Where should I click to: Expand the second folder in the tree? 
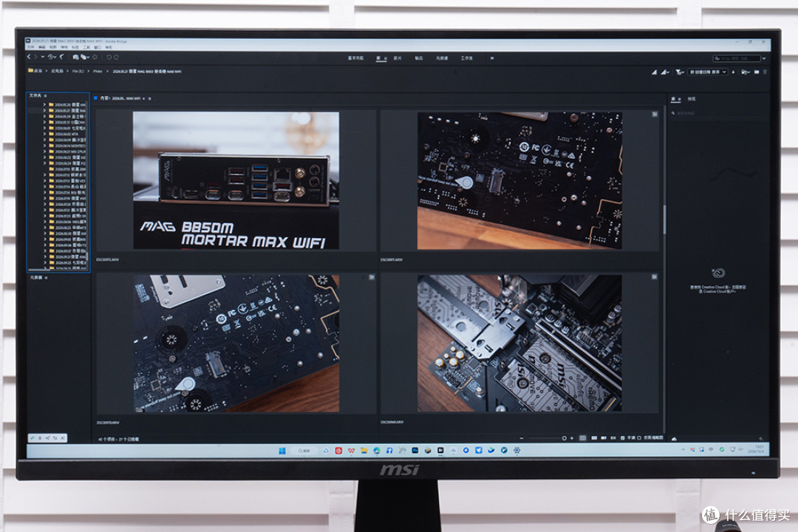tap(44, 111)
